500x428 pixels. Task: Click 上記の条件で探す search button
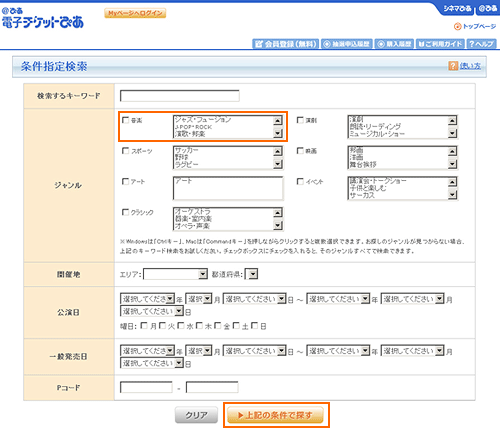275,415
